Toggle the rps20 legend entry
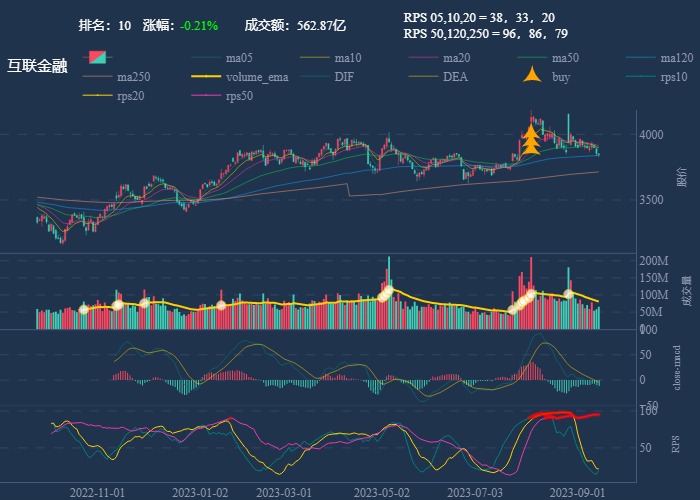Screen dimensions: 700x500 pos(129,96)
